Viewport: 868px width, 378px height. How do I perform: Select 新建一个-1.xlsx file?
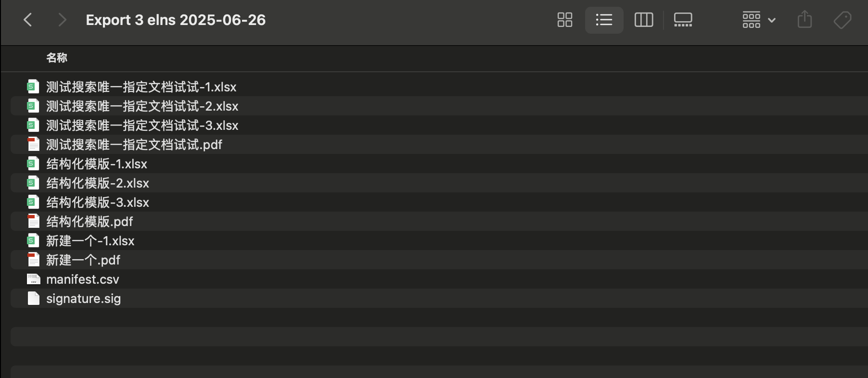pyautogui.click(x=90, y=241)
